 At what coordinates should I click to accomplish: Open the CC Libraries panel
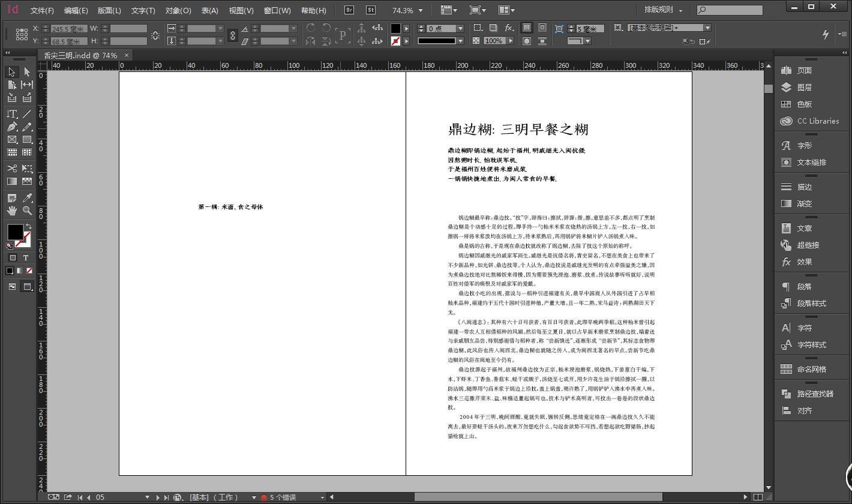click(x=809, y=121)
